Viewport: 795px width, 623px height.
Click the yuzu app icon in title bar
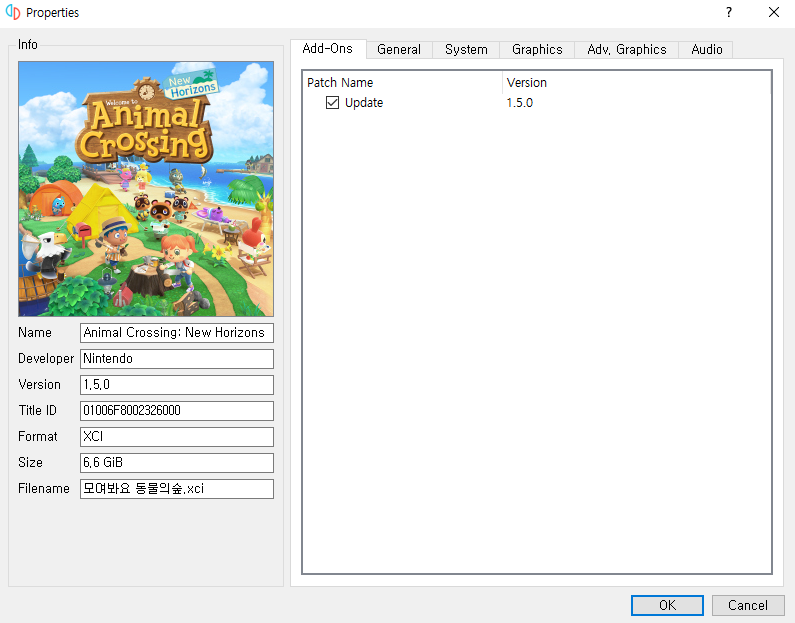pyautogui.click(x=13, y=12)
